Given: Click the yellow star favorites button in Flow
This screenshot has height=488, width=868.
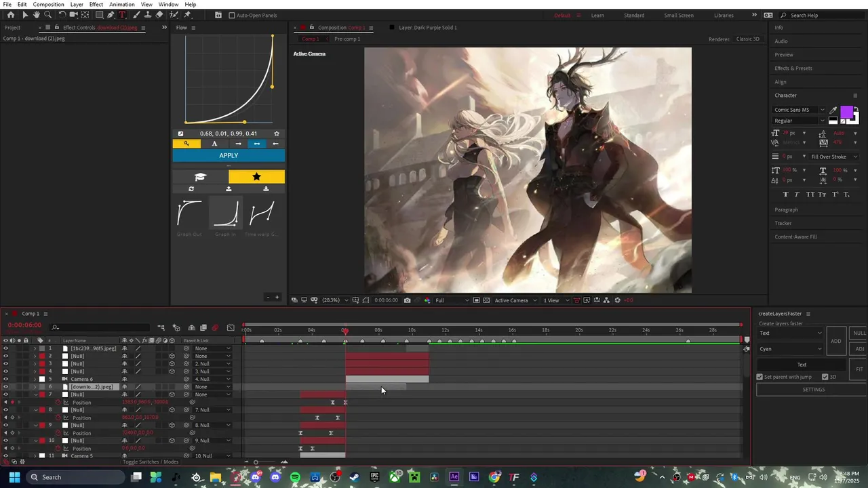Looking at the screenshot, I should pos(256,177).
